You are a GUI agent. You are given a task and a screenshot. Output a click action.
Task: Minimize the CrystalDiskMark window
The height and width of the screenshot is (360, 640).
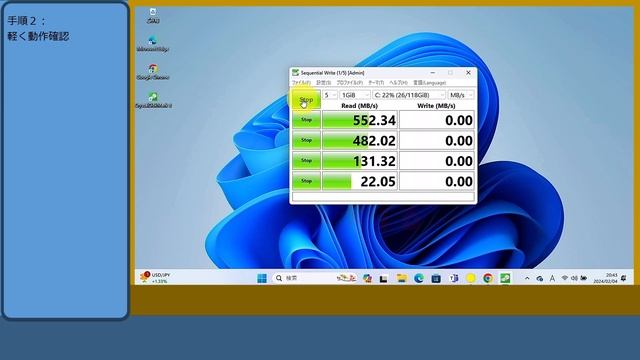tap(433, 73)
